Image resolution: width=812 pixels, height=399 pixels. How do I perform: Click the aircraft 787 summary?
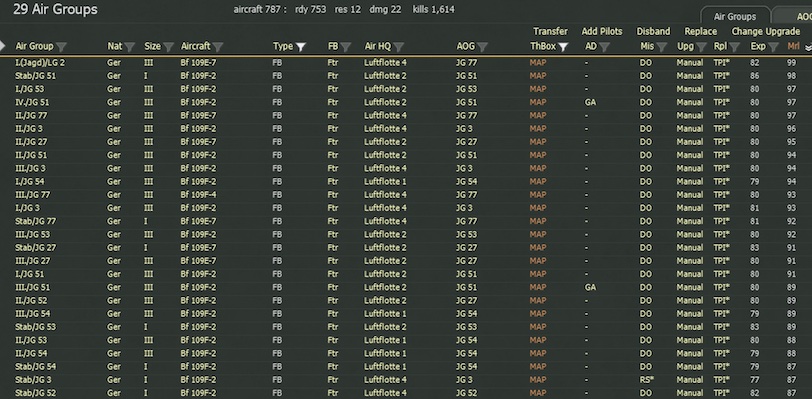click(260, 9)
